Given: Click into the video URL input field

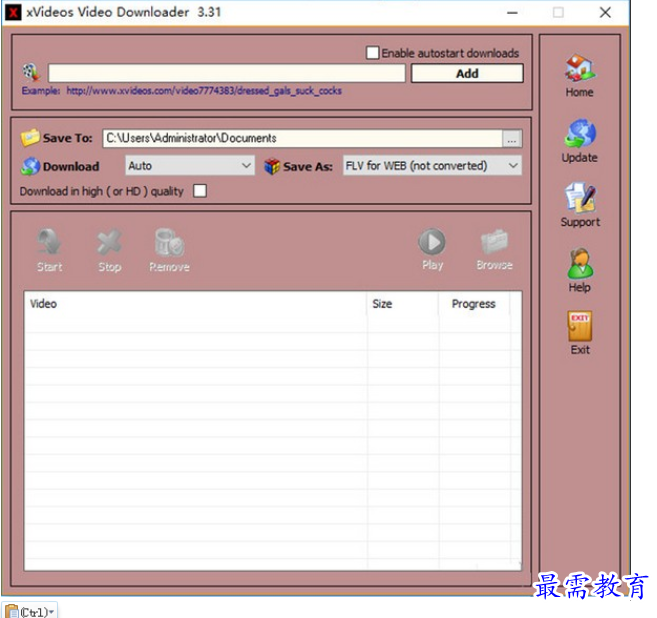Looking at the screenshot, I should pyautogui.click(x=227, y=73).
